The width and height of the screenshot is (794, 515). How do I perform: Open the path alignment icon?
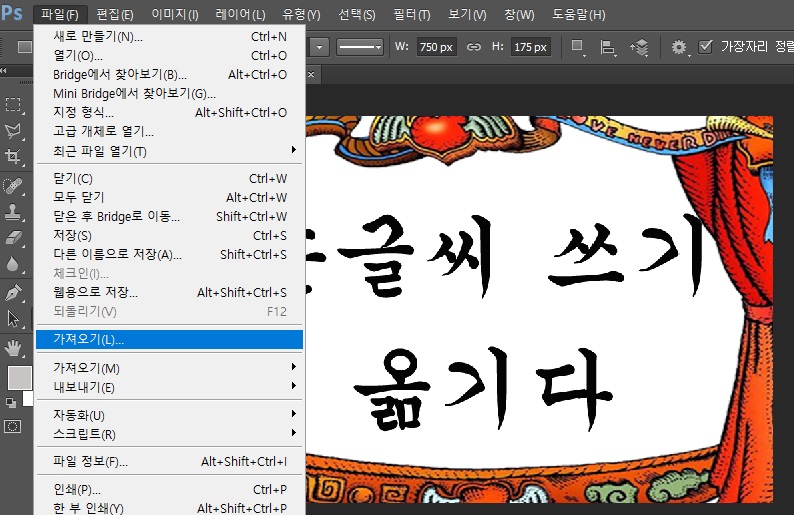pos(608,48)
